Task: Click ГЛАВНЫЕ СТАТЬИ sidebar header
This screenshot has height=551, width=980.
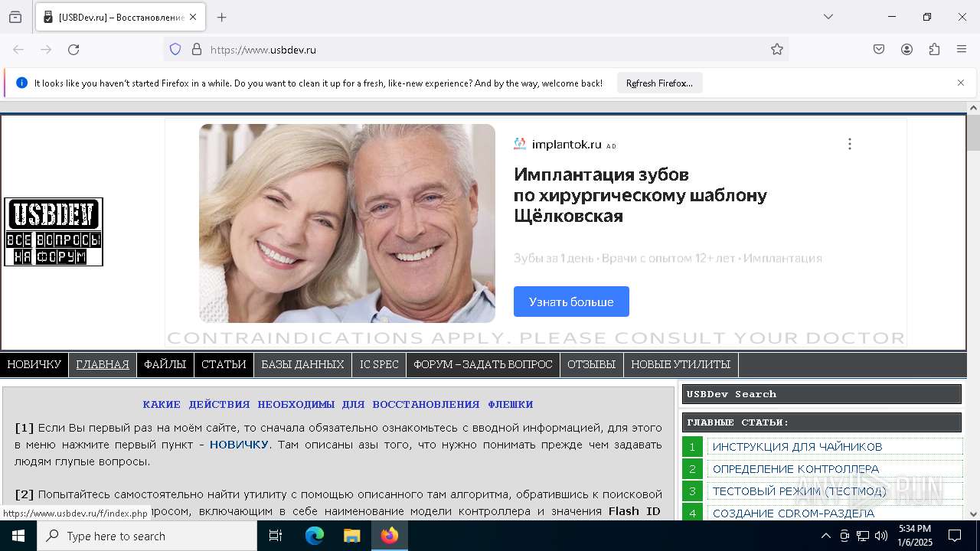Action: coord(822,422)
